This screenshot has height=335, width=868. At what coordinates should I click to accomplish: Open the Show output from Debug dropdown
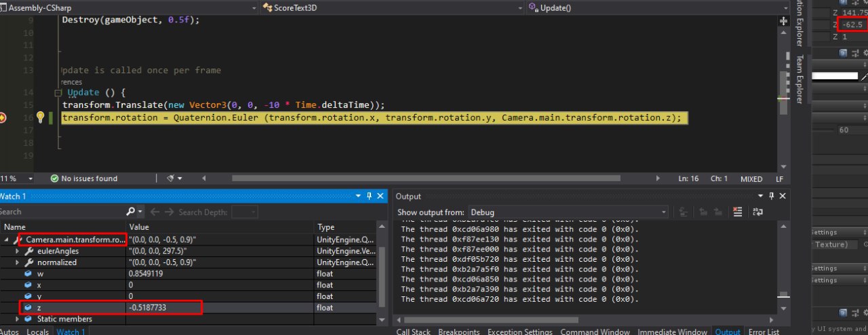point(567,212)
